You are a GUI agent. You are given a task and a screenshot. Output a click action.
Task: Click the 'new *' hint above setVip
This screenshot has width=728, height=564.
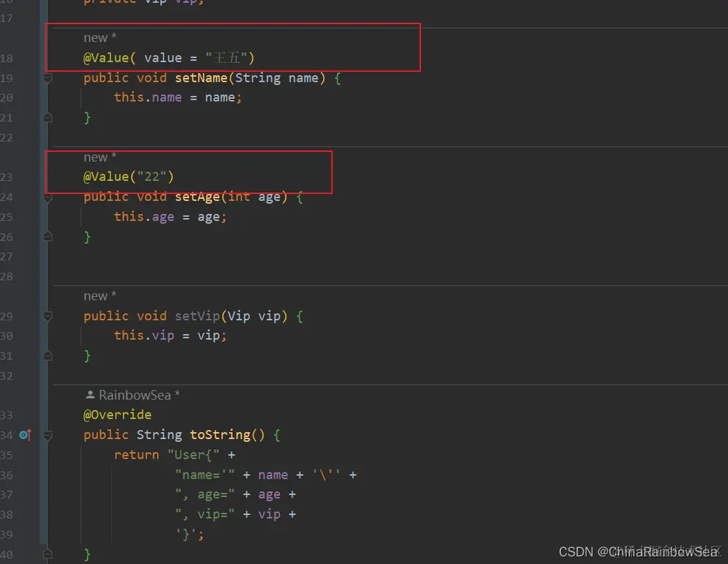click(100, 295)
